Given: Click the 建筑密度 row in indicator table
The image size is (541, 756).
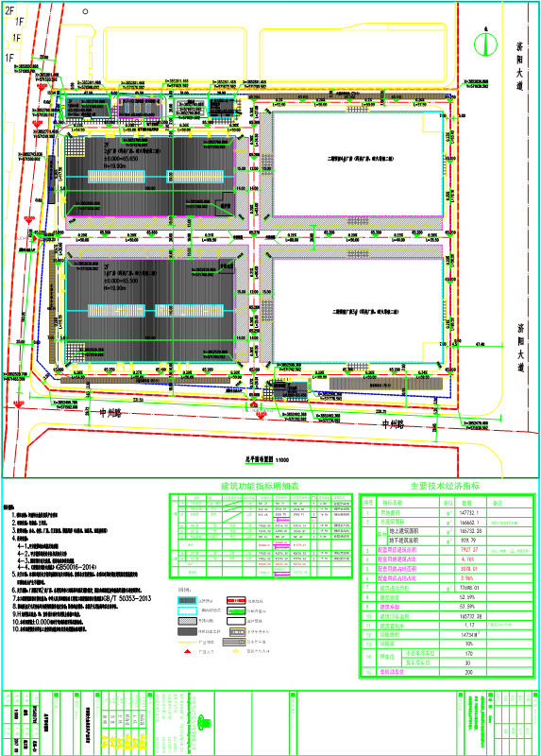Looking at the screenshot, I should (448, 597).
